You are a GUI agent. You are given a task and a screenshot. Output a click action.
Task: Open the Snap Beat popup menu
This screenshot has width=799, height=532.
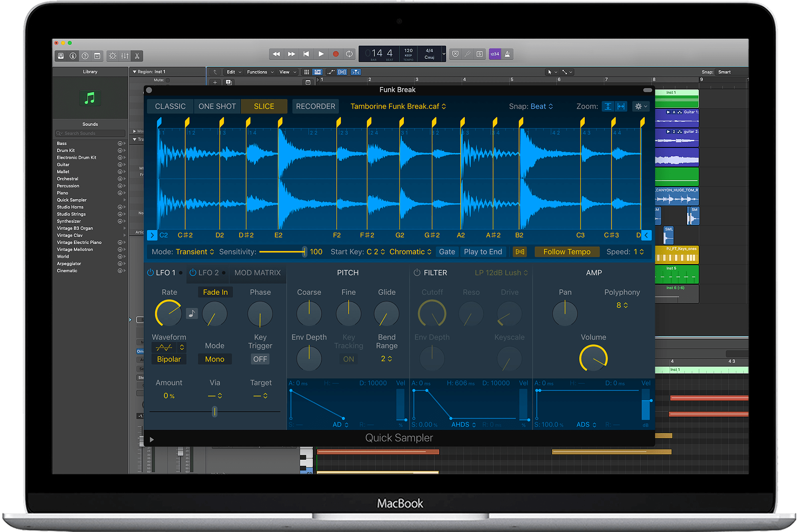click(x=542, y=106)
